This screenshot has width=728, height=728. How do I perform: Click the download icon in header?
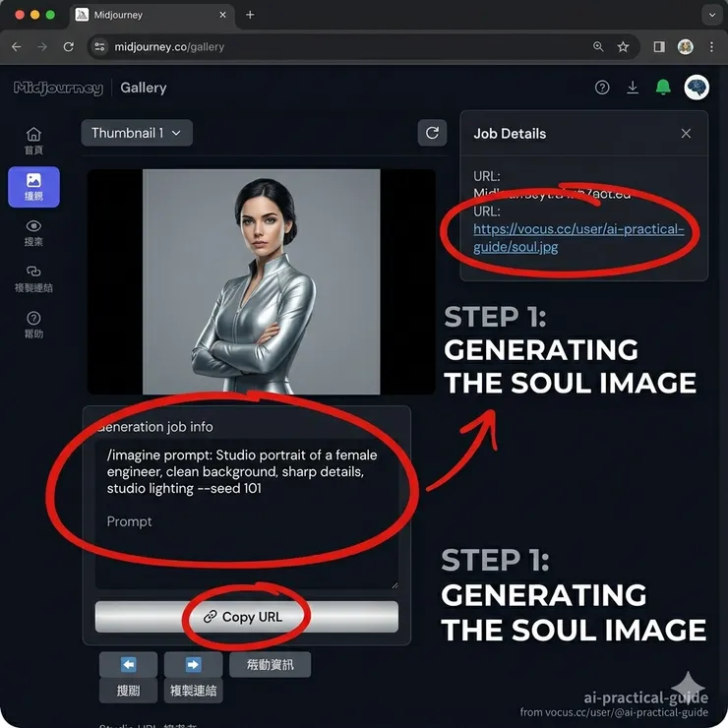[633, 88]
